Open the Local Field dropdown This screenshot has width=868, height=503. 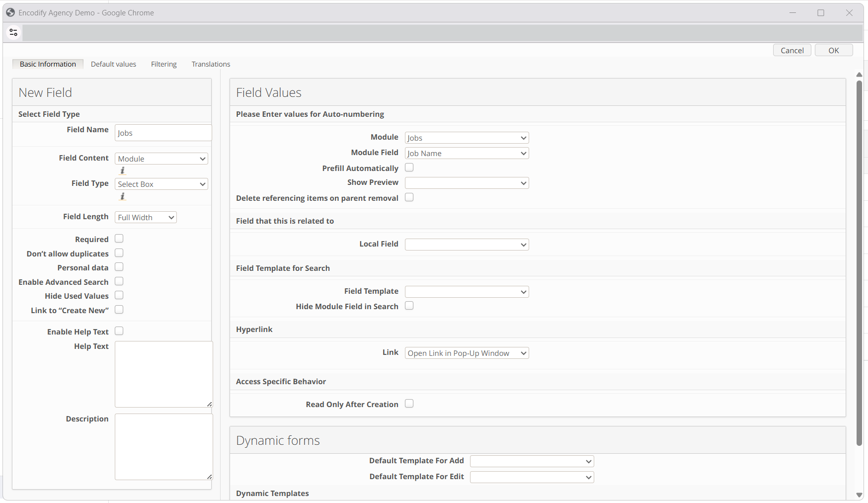click(467, 245)
